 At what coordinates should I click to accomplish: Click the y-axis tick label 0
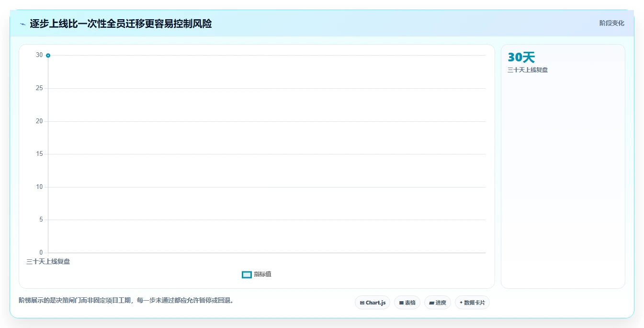point(41,253)
